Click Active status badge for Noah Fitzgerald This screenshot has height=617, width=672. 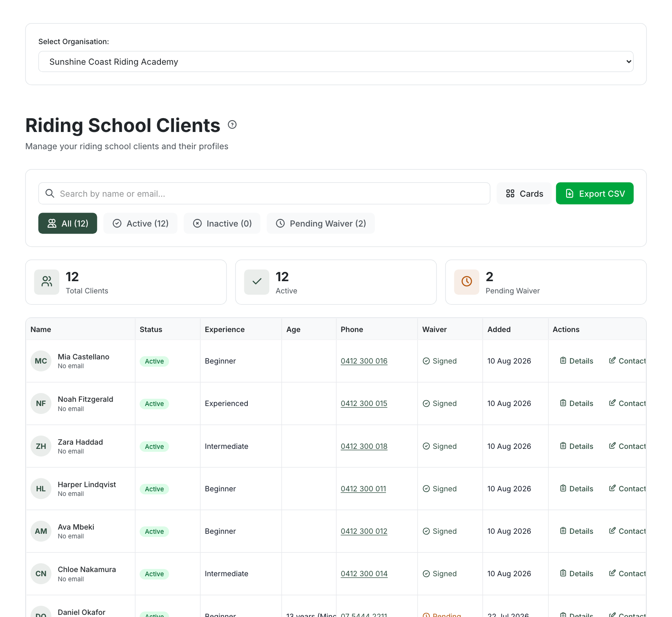coord(154,404)
